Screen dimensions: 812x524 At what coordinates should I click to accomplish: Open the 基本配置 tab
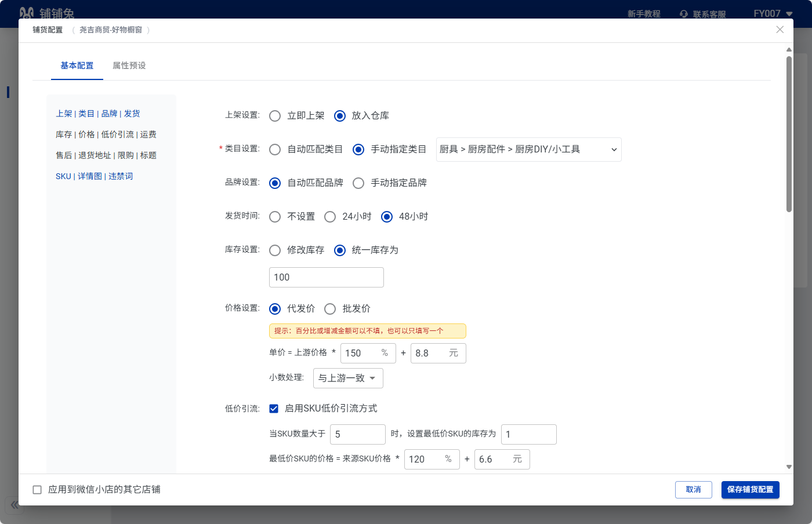(x=77, y=65)
